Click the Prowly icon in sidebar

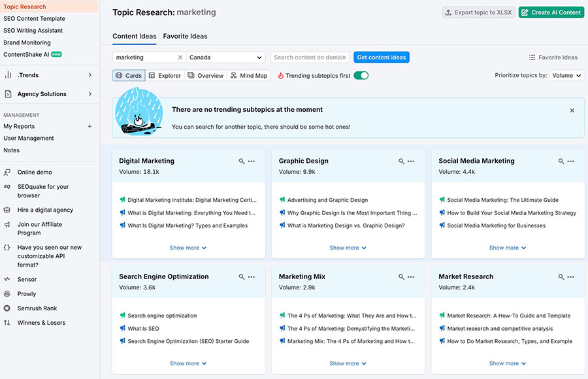point(7,294)
